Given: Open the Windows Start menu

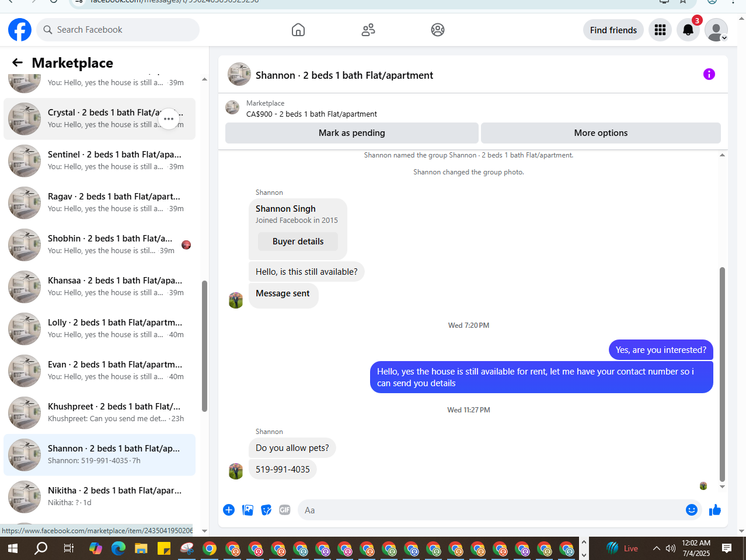Looking at the screenshot, I should click(x=12, y=548).
